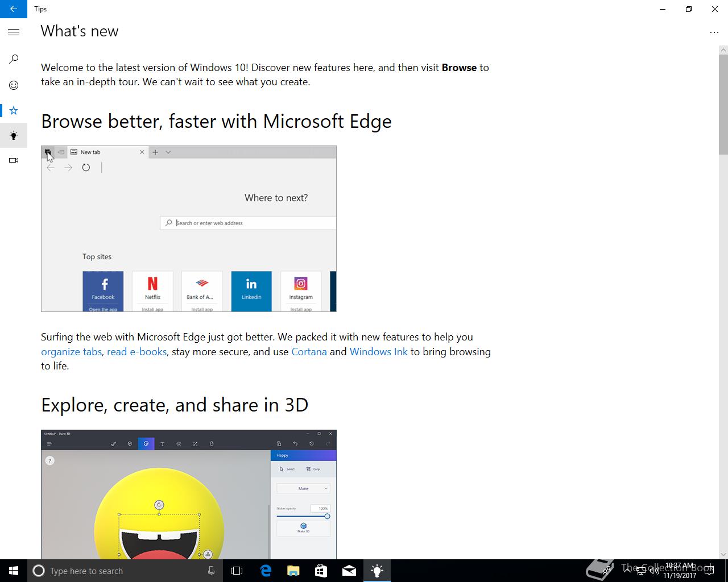
Task: Click the Tips lightbulb taskbar icon
Action: (x=377, y=571)
